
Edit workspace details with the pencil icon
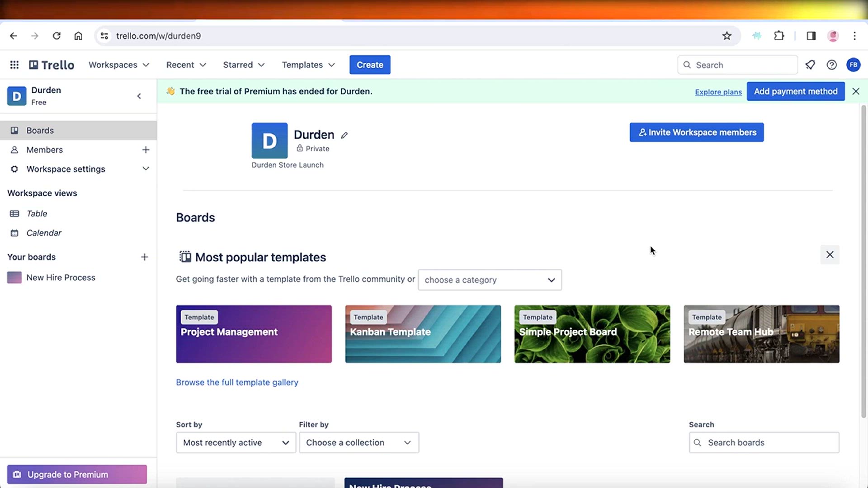pos(344,135)
